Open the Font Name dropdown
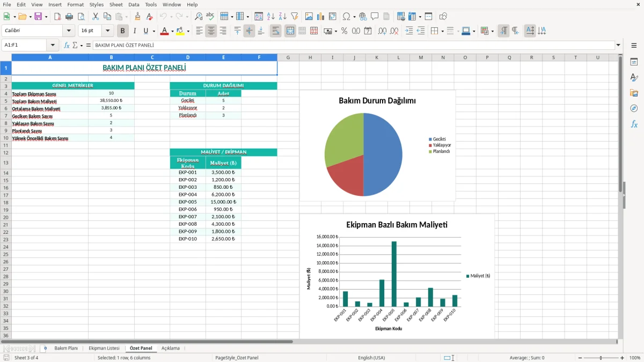The width and height of the screenshot is (644, 362). [69, 31]
